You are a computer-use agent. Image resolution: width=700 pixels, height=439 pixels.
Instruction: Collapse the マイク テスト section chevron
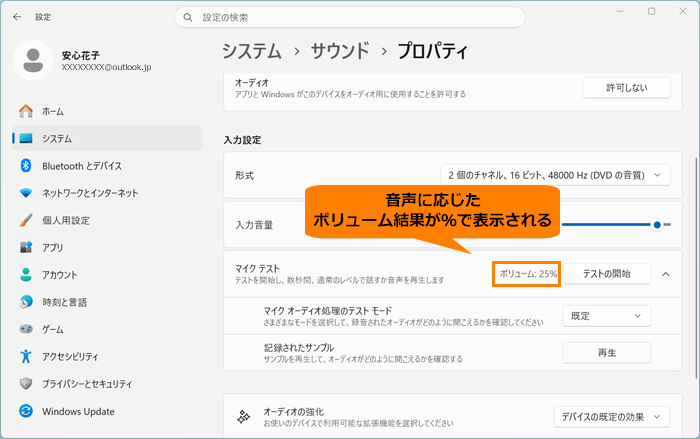(665, 274)
